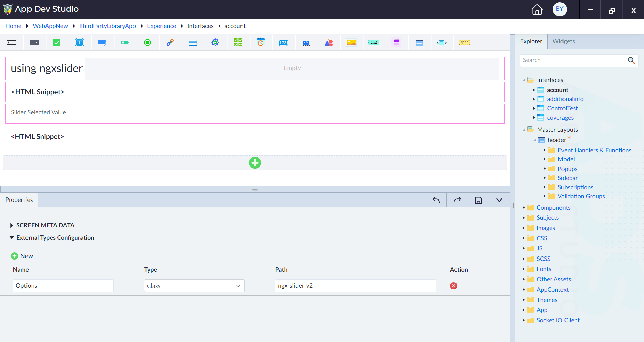The height and width of the screenshot is (342, 644).
Task: Click the undo arrow in Properties bar
Action: click(436, 200)
